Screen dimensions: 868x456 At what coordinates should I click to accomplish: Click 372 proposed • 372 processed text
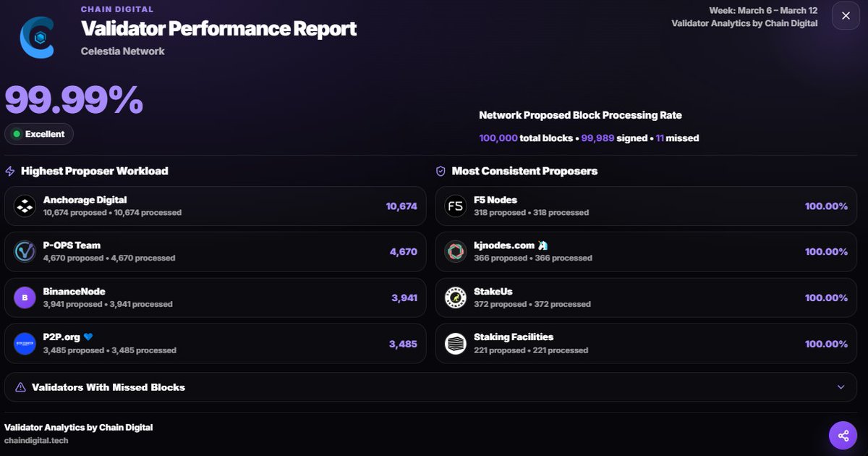click(x=532, y=304)
